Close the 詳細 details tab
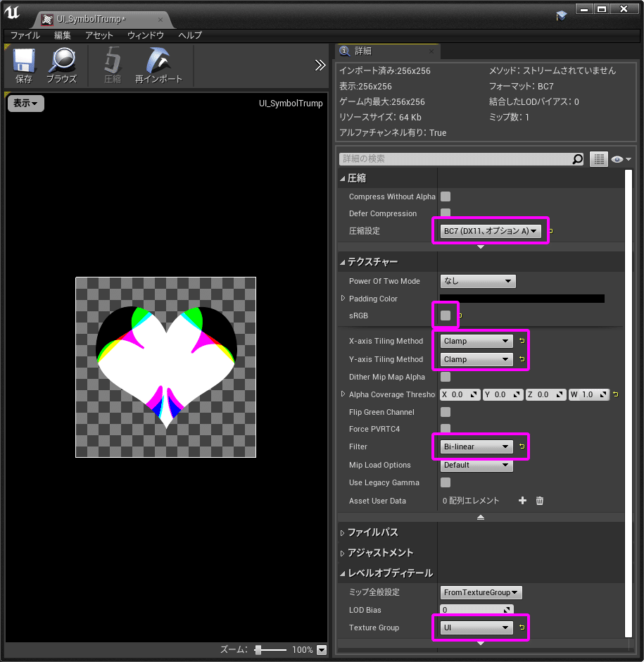The width and height of the screenshot is (644, 662). 431,51
